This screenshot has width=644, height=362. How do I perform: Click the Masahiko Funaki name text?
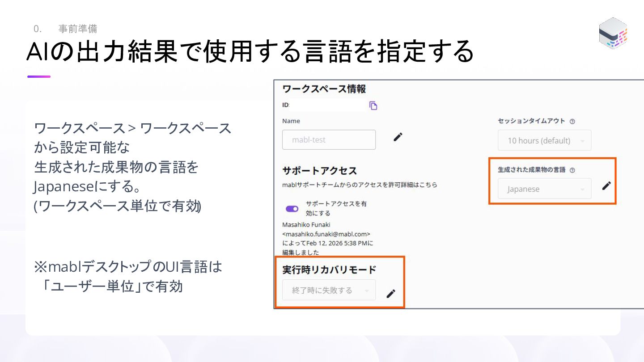(306, 224)
